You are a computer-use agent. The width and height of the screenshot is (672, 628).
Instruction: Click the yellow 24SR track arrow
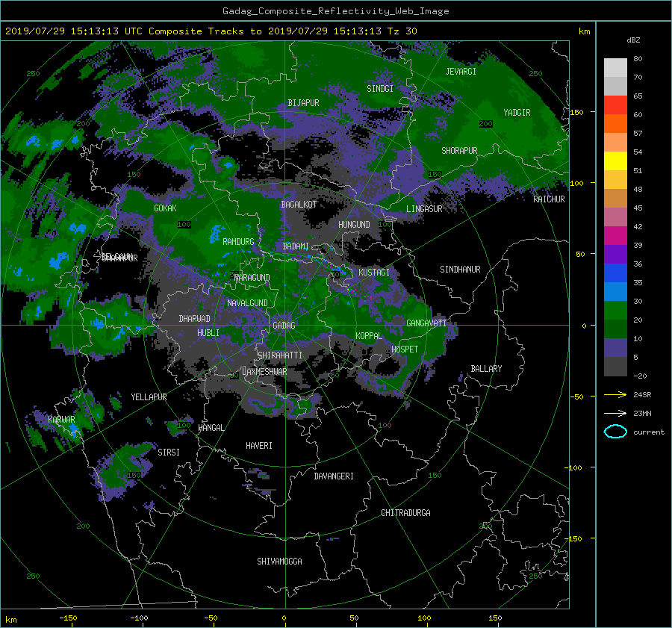(615, 394)
